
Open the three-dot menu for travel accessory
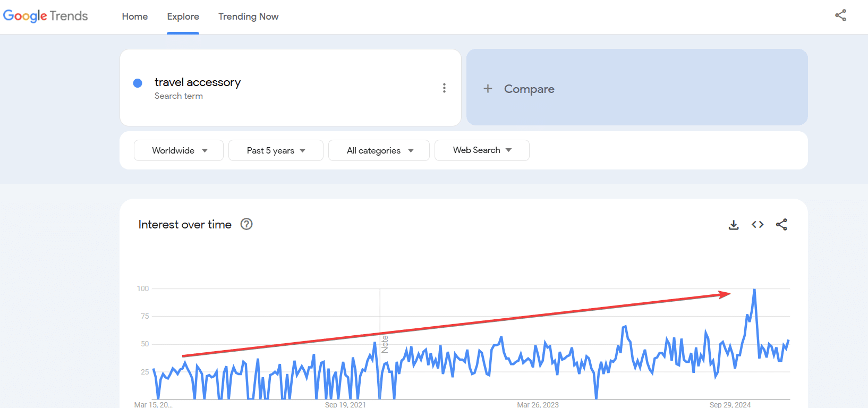(x=444, y=88)
